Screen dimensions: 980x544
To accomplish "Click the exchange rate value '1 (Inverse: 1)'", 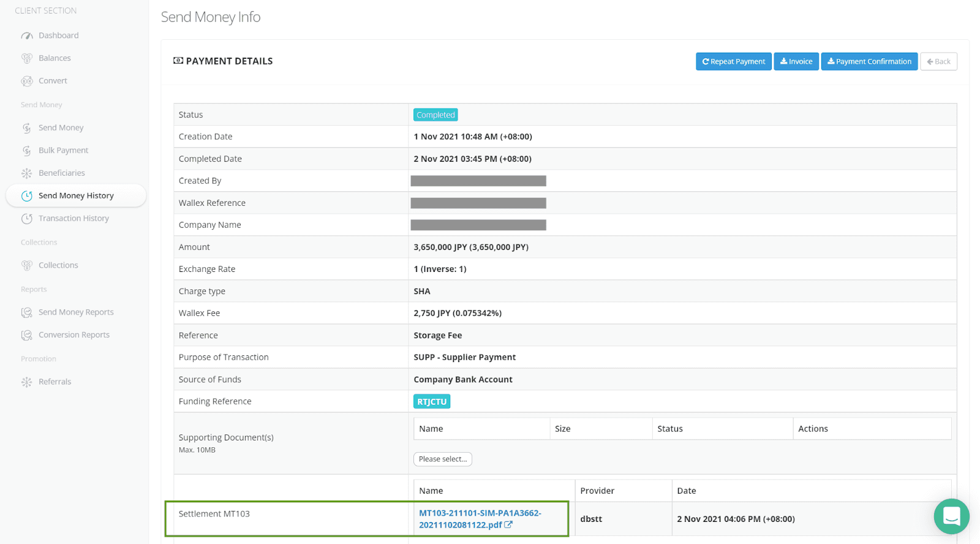I will tap(440, 269).
